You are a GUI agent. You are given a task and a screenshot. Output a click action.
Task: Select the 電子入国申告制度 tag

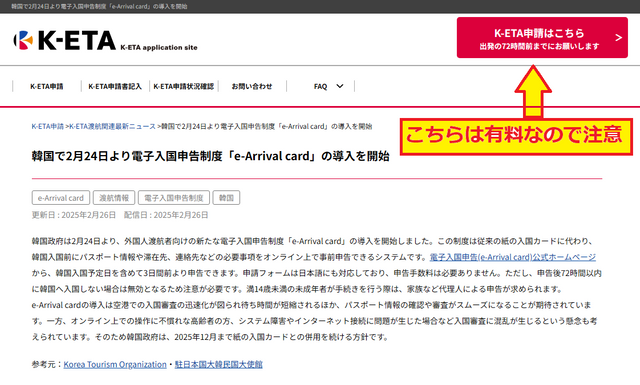coord(174,198)
